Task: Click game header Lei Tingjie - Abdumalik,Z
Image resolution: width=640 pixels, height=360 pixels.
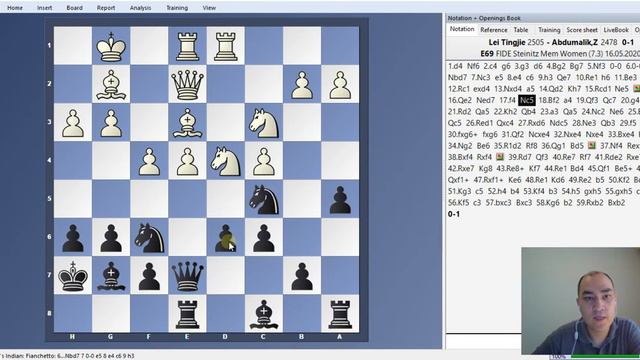Action: point(561,42)
